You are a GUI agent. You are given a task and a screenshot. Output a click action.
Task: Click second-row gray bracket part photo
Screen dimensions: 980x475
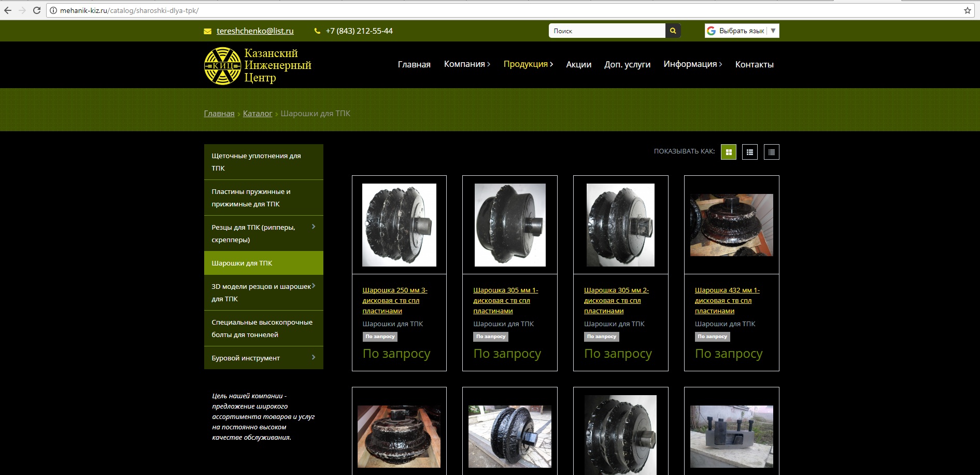point(731,437)
